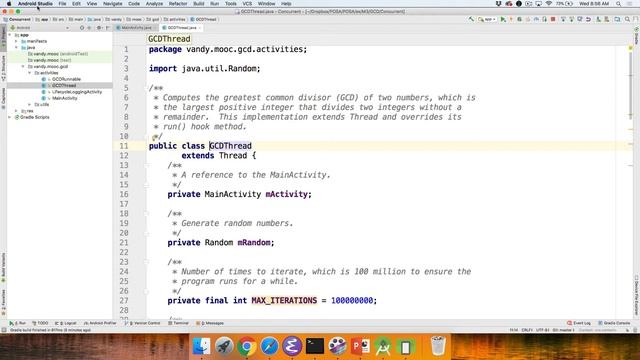Viewport: 640px width, 360px height.
Task: Fold the comment block at line 18
Action: (x=146, y=213)
